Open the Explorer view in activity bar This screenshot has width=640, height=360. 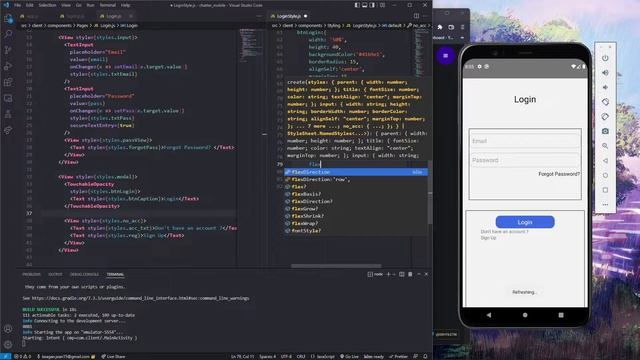click(x=8, y=18)
